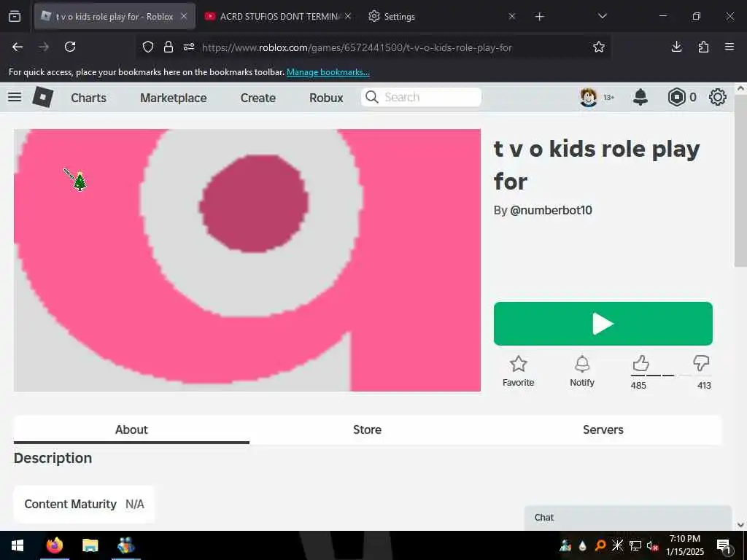Image resolution: width=747 pixels, height=560 pixels.
Task: Open the Roblox notifications bell
Action: pos(640,97)
